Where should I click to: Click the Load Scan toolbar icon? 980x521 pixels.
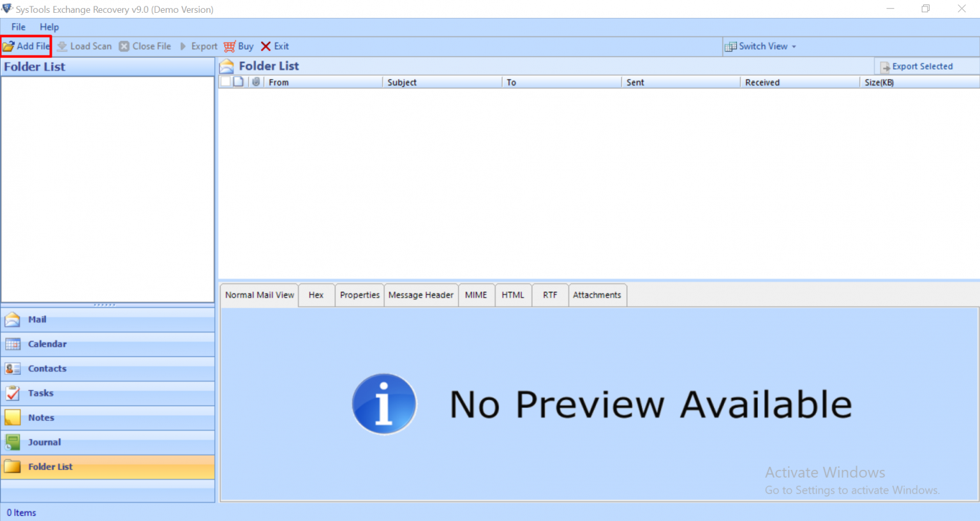(62, 47)
